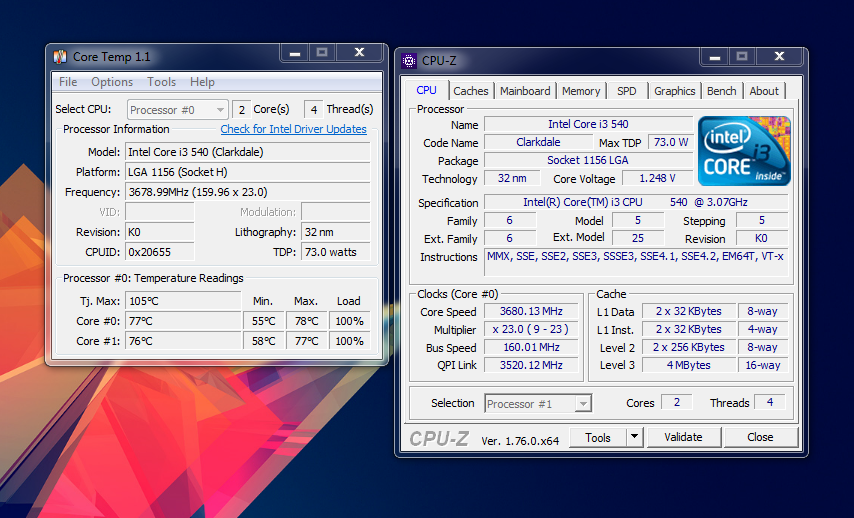Click the Level 3 associativity 16-way
854x518 pixels.
point(762,365)
